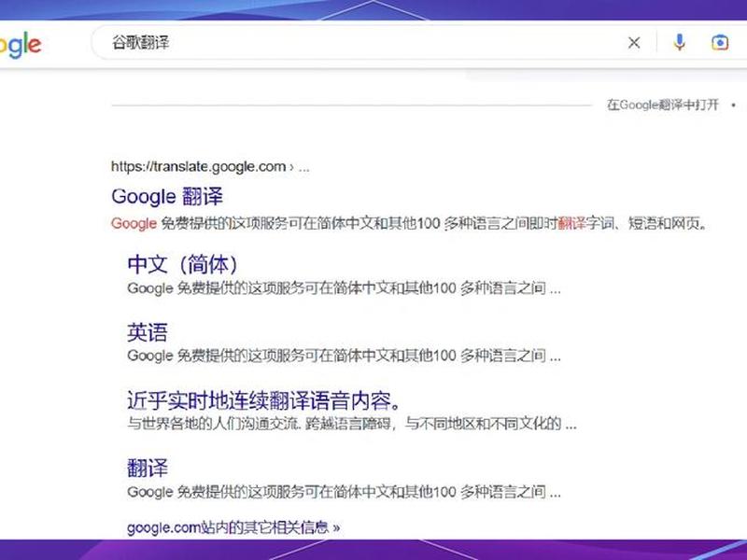Open 在Google翻译中打开 link
747x560 pixels.
click(x=662, y=105)
